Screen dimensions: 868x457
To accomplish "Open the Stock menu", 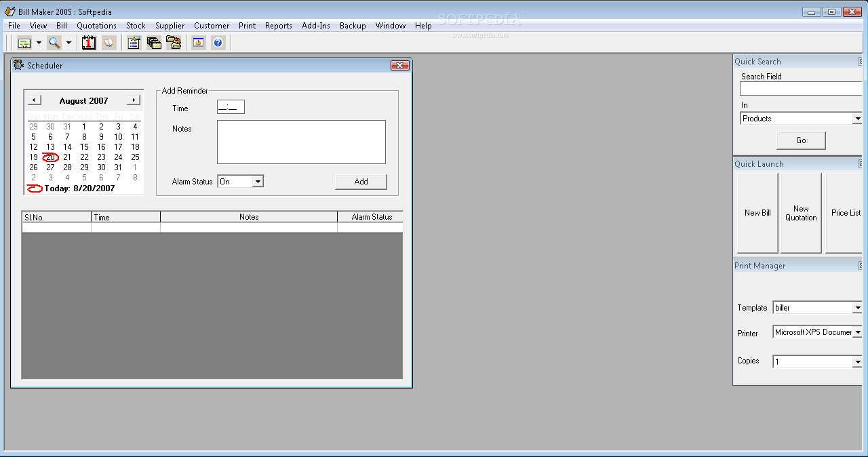I will (136, 26).
